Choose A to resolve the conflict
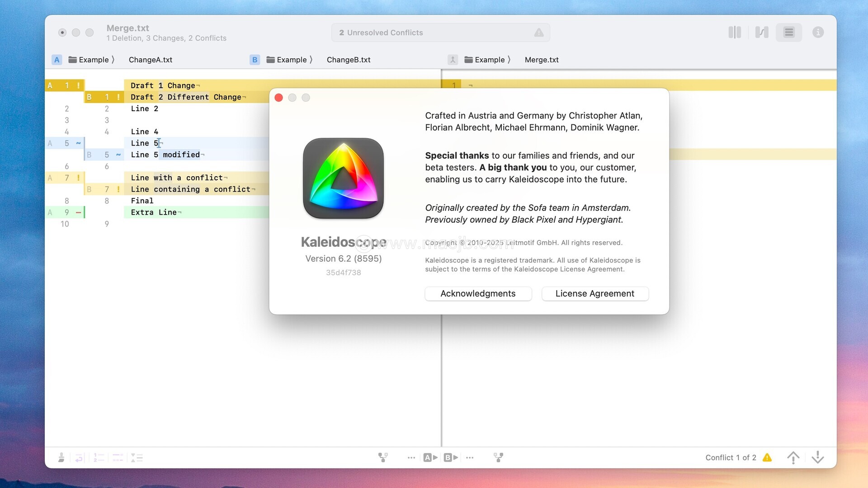 point(430,458)
